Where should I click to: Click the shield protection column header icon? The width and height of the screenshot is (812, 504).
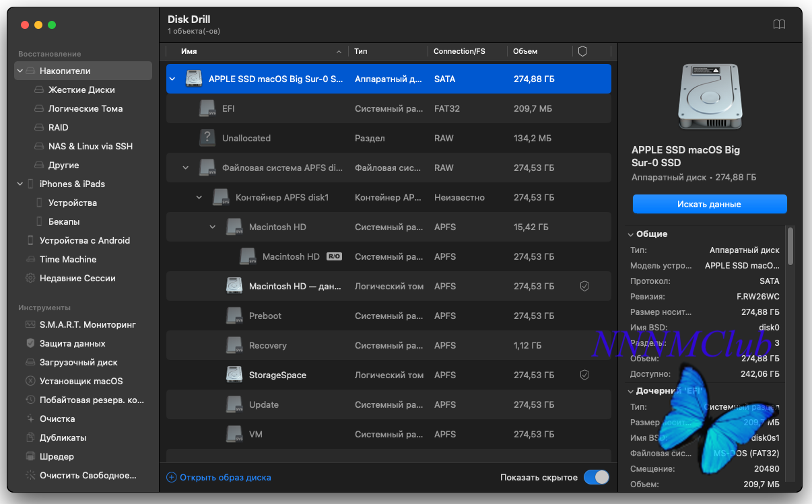pos(583,51)
